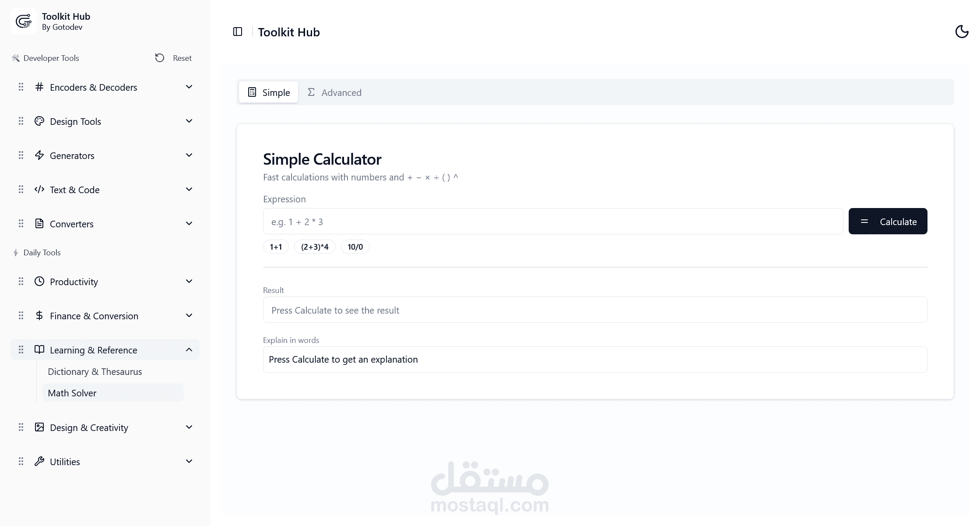Click the 10/0 example chip
The width and height of the screenshot is (980, 526).
[355, 247]
